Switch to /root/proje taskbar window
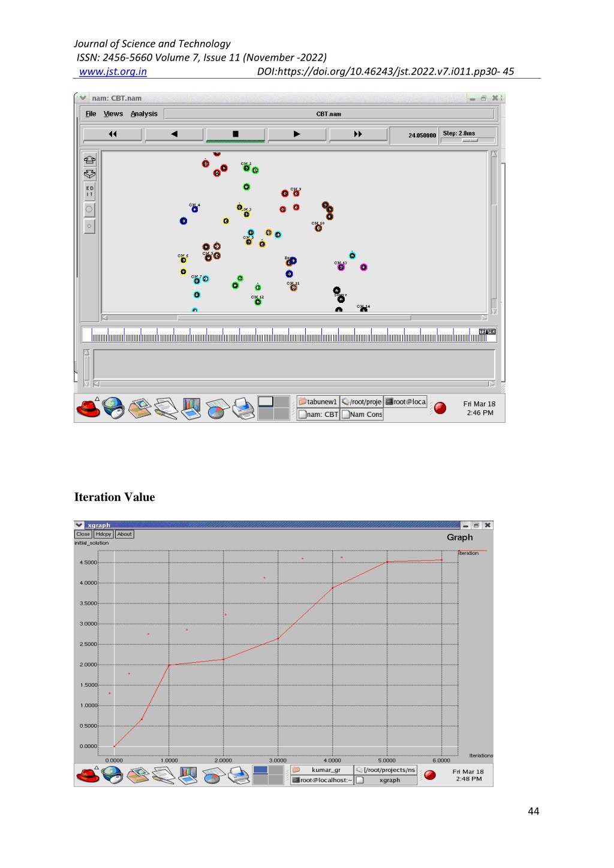This screenshot has height=868, width=614. click(362, 402)
